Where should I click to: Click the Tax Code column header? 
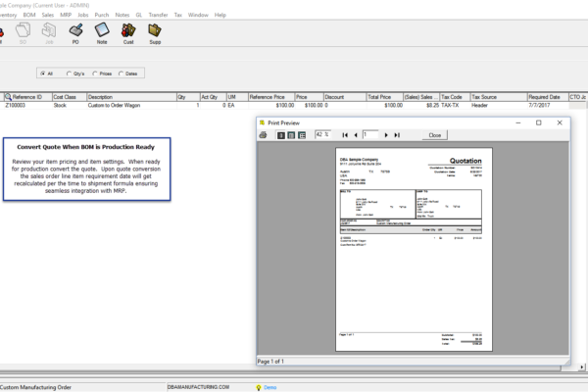pos(455,97)
